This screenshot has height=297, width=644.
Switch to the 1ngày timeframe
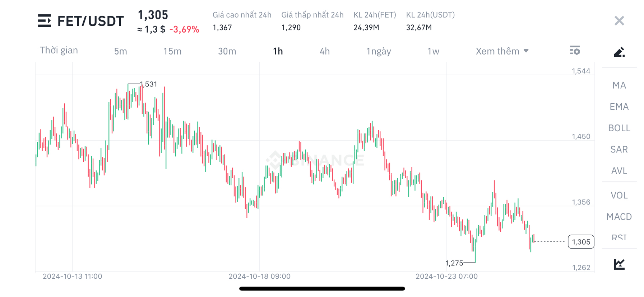click(378, 51)
